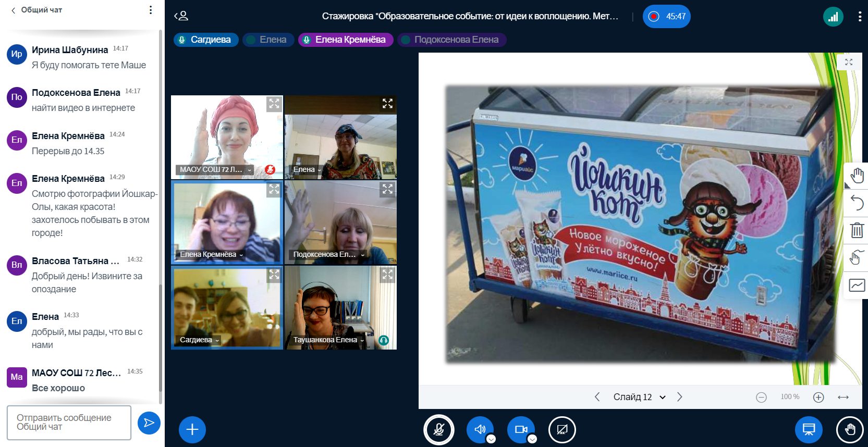This screenshot has width=868, height=447.
Task: Click the blue plus add button
Action: point(192,430)
